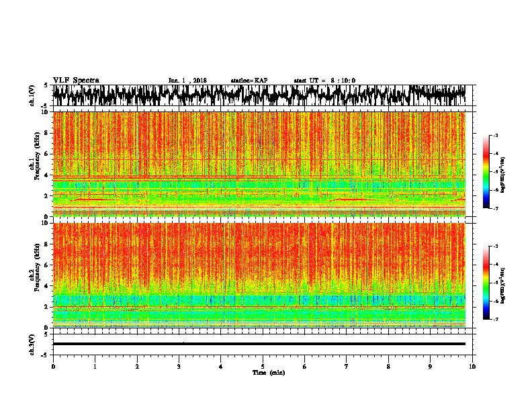532x411 pixels.
Task: Click the "Time (min)" axis label
Action: point(269,373)
